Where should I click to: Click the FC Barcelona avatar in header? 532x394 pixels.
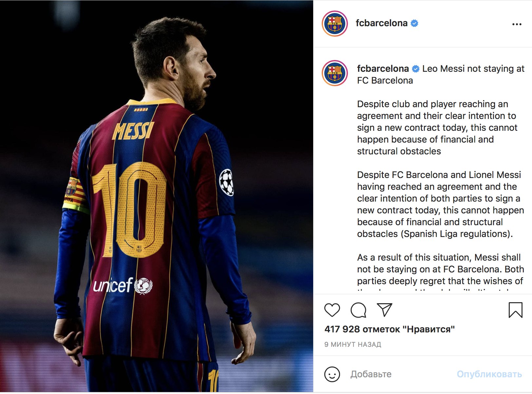click(335, 24)
